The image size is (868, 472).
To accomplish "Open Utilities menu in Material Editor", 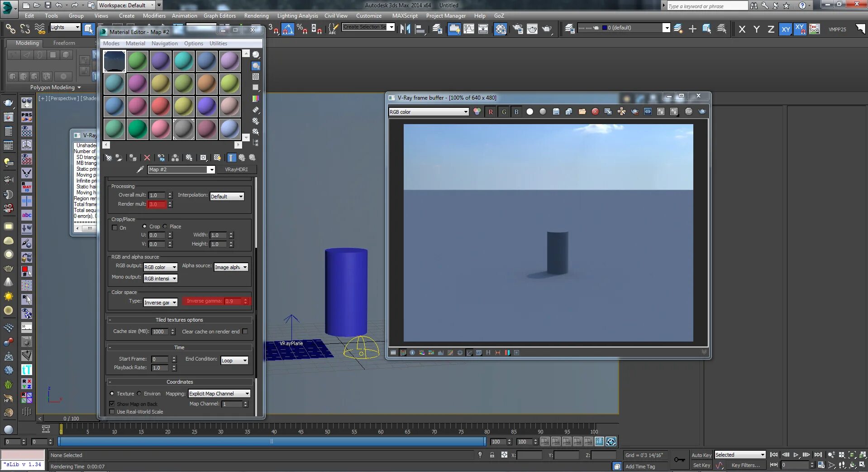I will point(218,43).
